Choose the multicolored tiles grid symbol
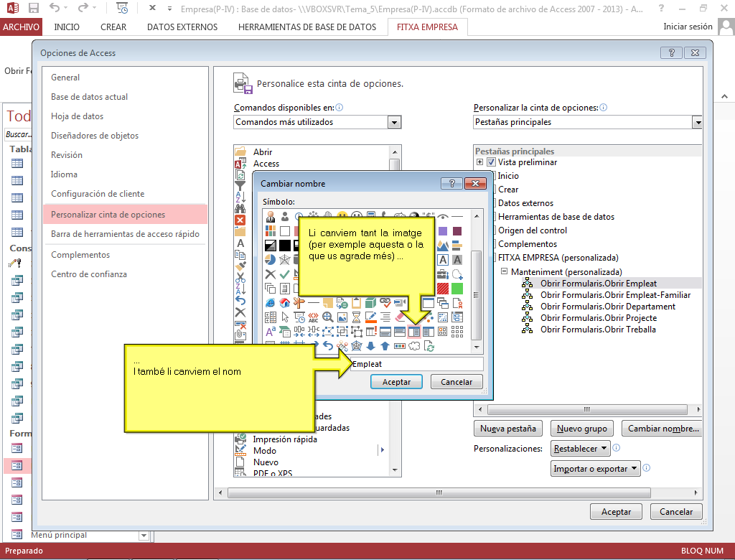The width and height of the screenshot is (735, 560). click(271, 231)
